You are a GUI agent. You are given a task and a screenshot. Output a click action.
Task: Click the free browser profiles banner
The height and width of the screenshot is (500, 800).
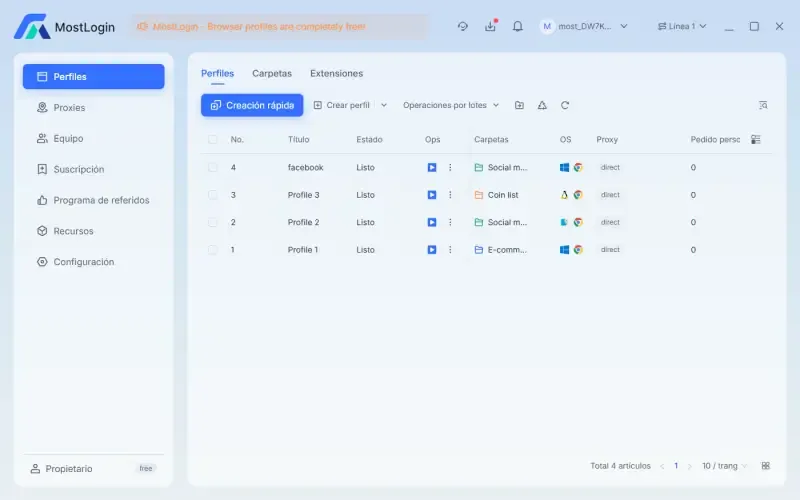tap(280, 27)
